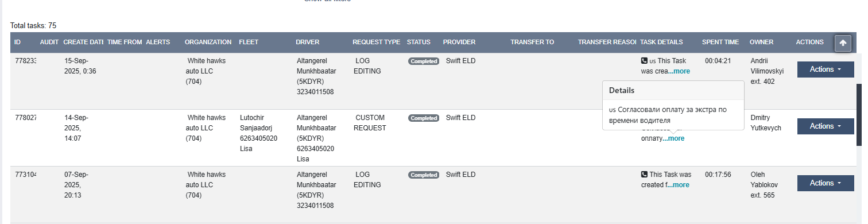Click the ORGANIZATION column header

[x=208, y=42]
